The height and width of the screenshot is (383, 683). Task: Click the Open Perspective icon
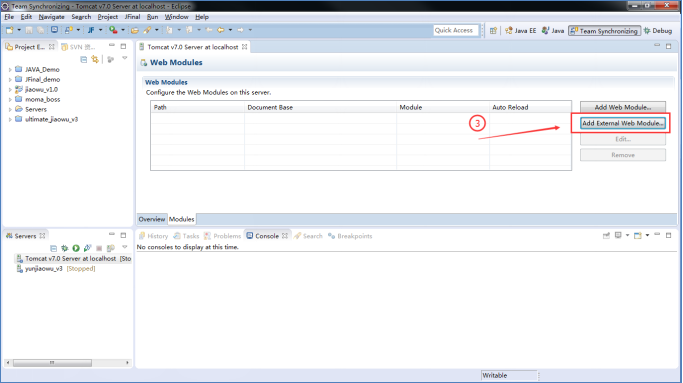493,31
